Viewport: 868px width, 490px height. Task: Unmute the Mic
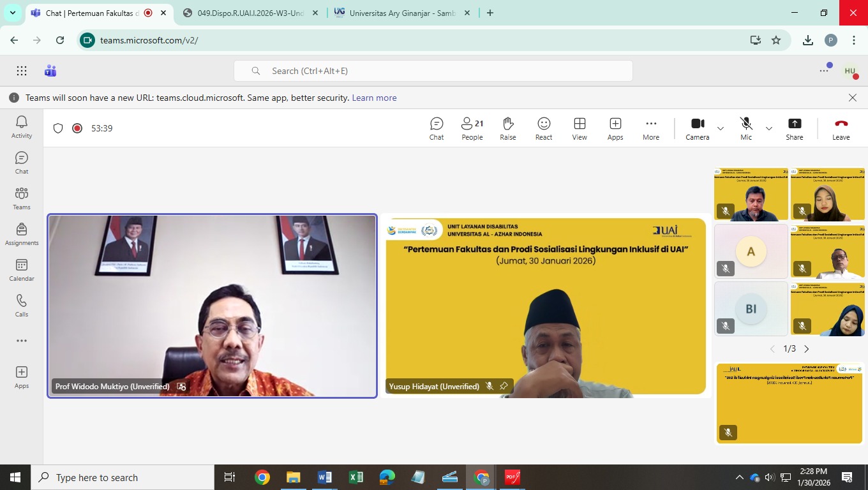[746, 128]
